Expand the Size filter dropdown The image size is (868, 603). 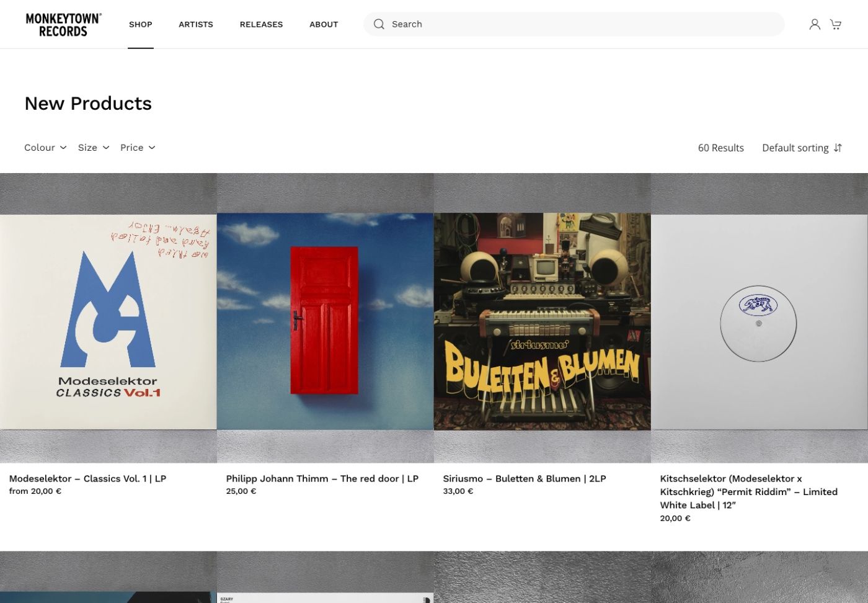click(x=94, y=148)
